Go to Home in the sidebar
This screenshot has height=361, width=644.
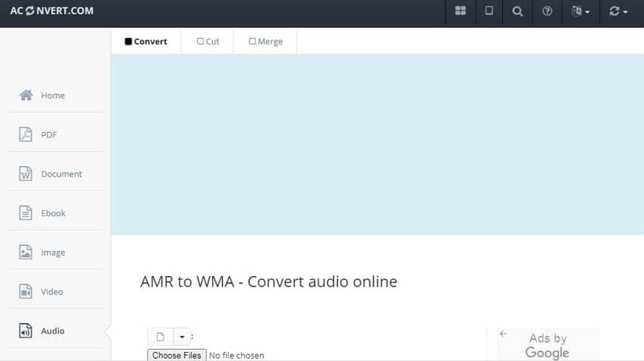[x=52, y=96]
